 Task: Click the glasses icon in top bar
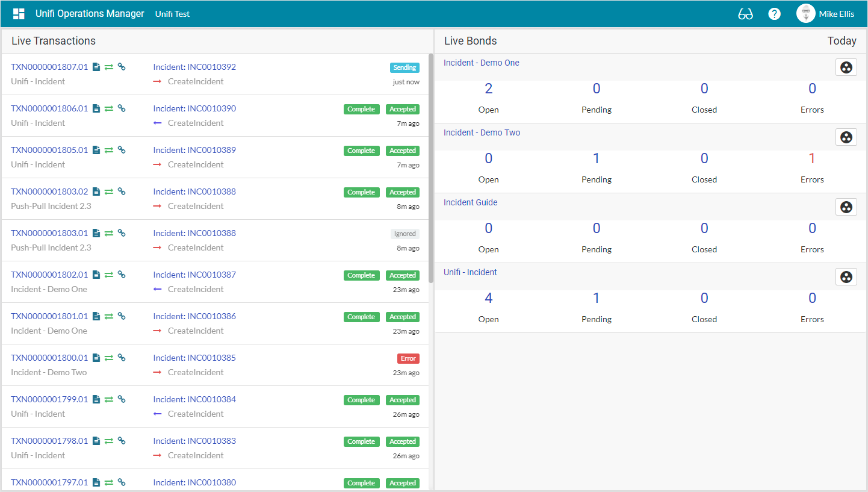745,14
